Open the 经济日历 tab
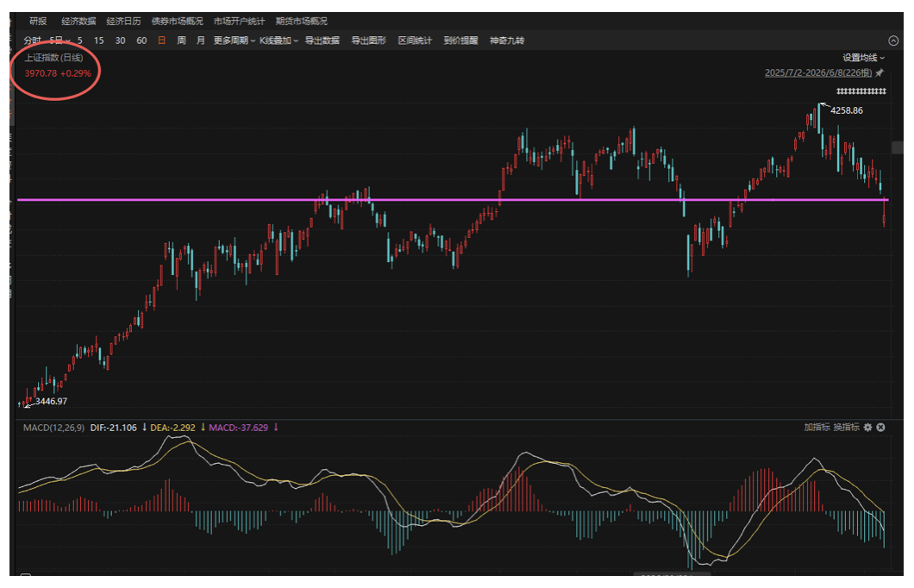914x588 pixels. point(123,21)
